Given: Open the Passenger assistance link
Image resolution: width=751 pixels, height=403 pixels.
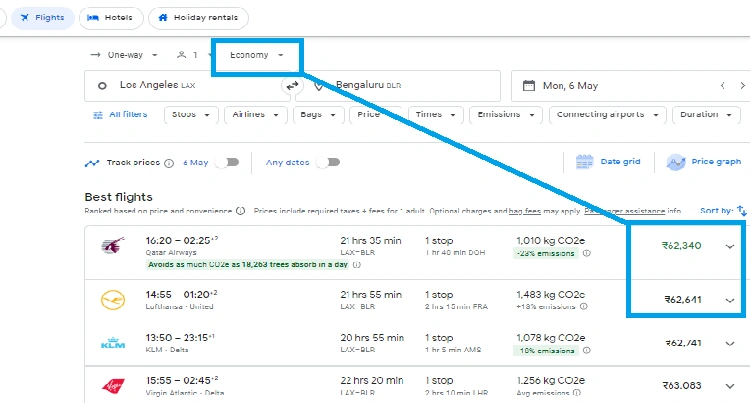Looking at the screenshot, I should pyautogui.click(x=624, y=211).
